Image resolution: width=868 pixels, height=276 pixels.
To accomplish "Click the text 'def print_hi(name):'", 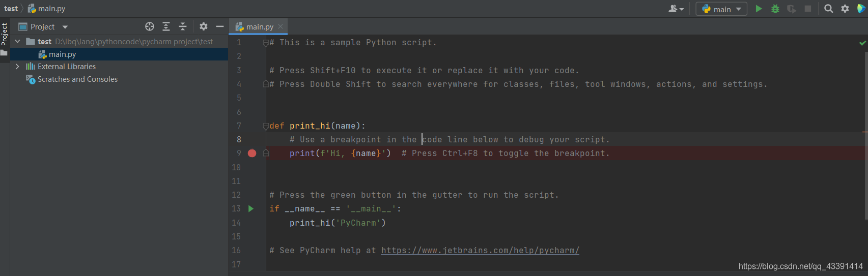I will click(x=317, y=126).
